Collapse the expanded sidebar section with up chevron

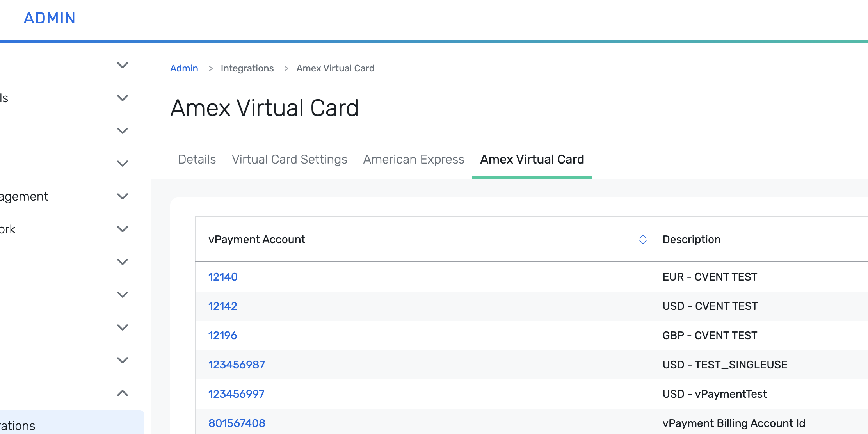coord(123,393)
